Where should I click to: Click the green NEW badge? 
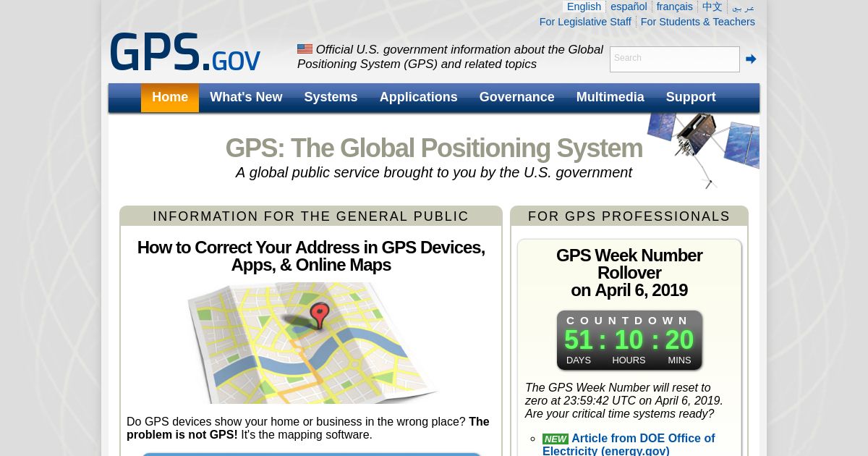click(x=556, y=439)
